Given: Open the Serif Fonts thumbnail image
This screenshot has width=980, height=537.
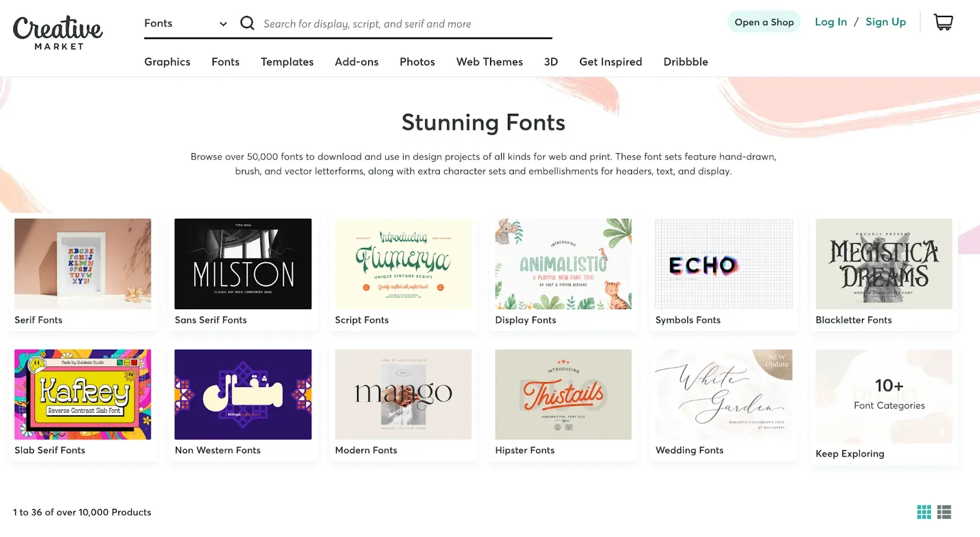Looking at the screenshot, I should (x=83, y=264).
